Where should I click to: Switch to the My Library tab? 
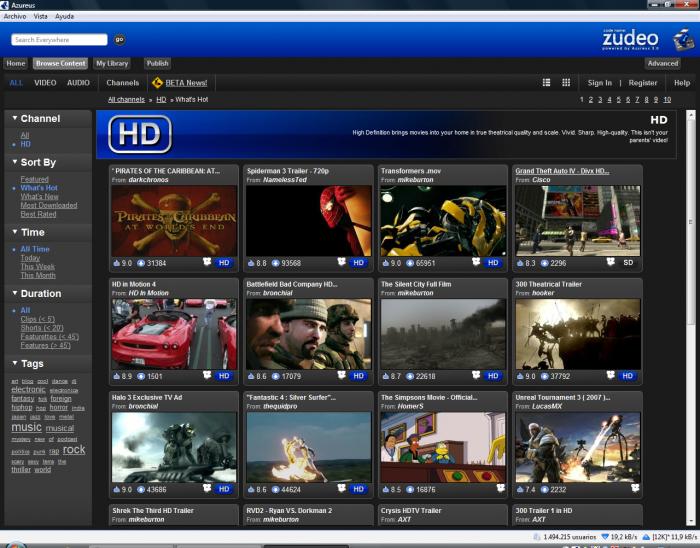coord(112,63)
